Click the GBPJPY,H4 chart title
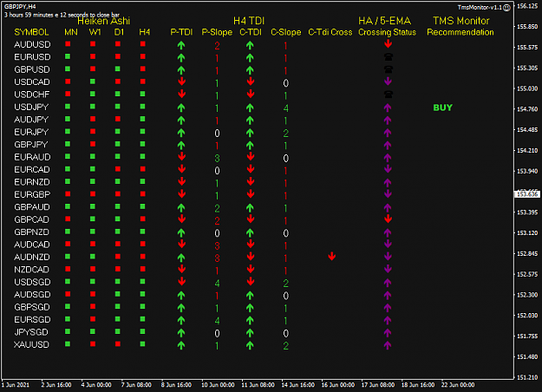Viewport: 542px width, 392px height. point(20,7)
